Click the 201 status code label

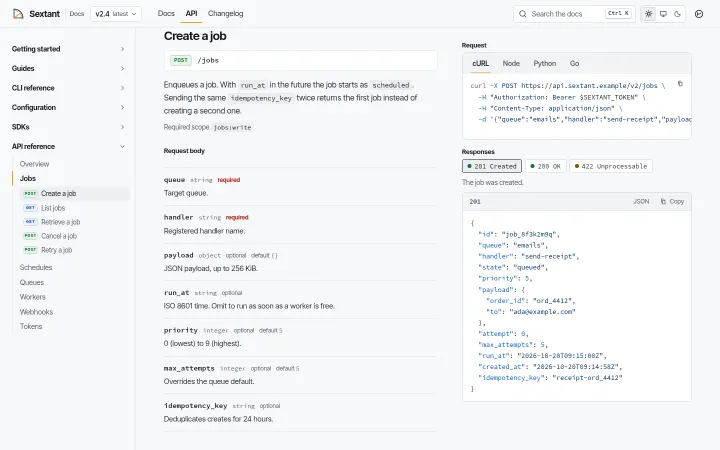[x=475, y=202]
